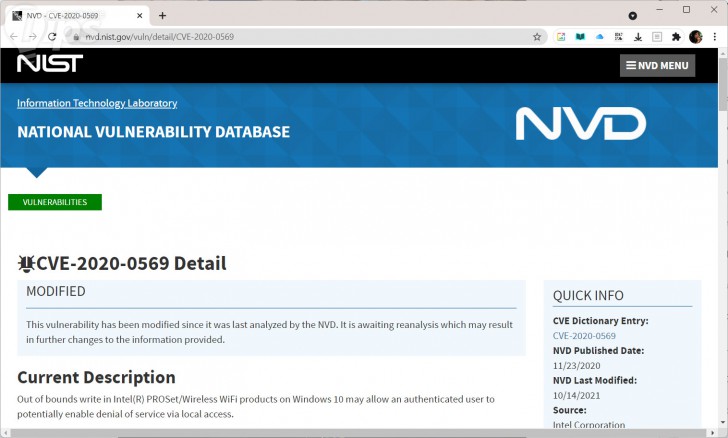This screenshot has height=438, width=728.
Task: Reload the page with the refresh icon
Action: pos(52,37)
